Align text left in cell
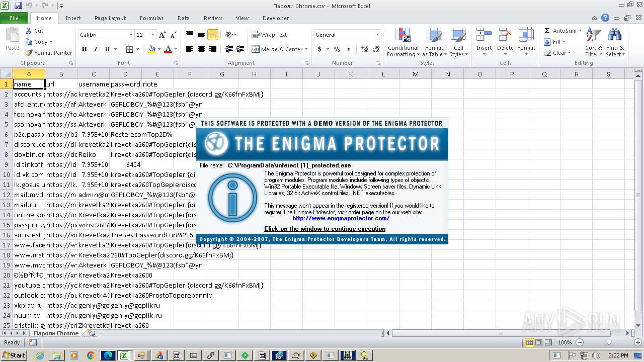The height and width of the screenshot is (362, 644). (190, 49)
